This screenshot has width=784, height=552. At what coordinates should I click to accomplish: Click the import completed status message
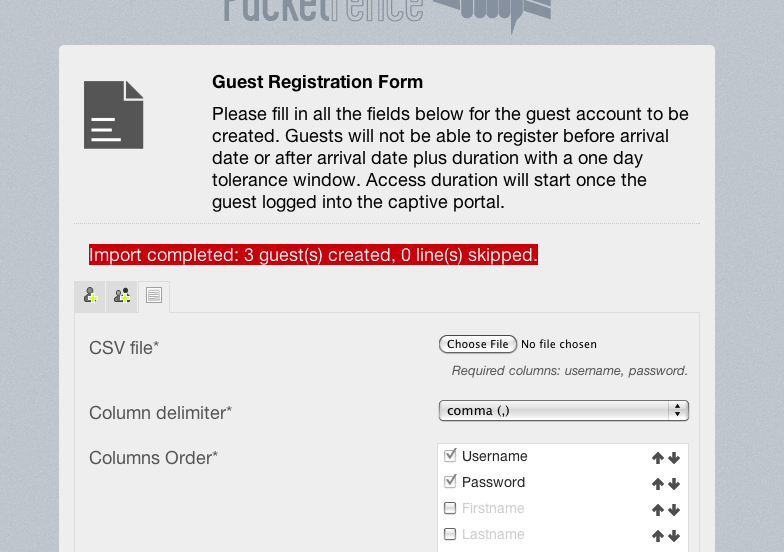coord(314,255)
